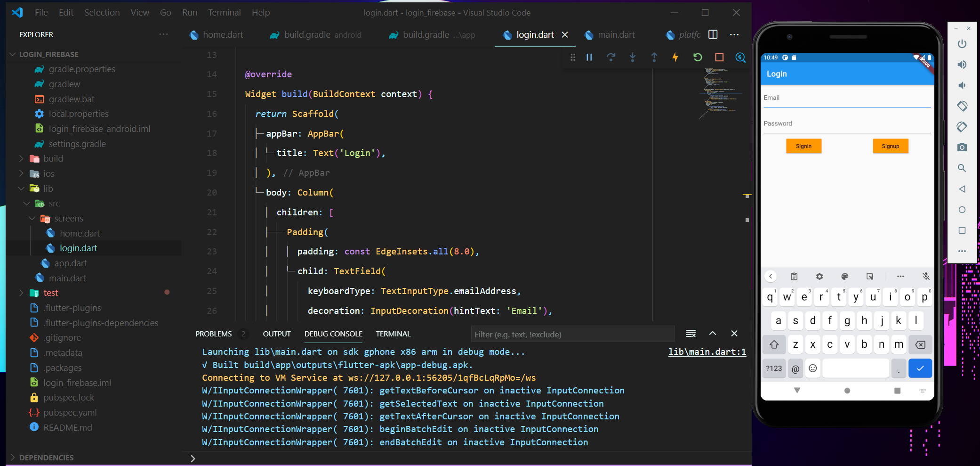This screenshot has height=466, width=980.
Task: Toggle the split editor layout
Action: coord(713,34)
